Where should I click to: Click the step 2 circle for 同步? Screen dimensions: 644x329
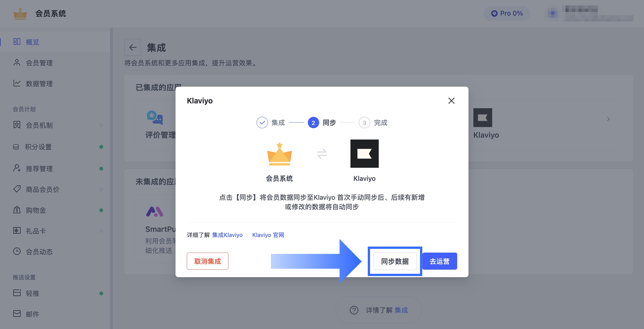click(x=313, y=123)
